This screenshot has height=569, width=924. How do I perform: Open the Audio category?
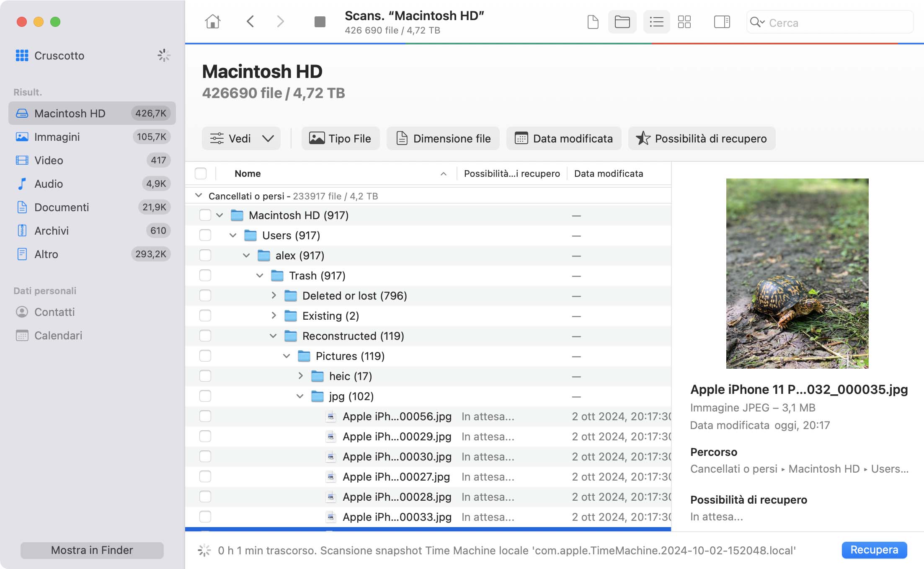[x=92, y=184]
